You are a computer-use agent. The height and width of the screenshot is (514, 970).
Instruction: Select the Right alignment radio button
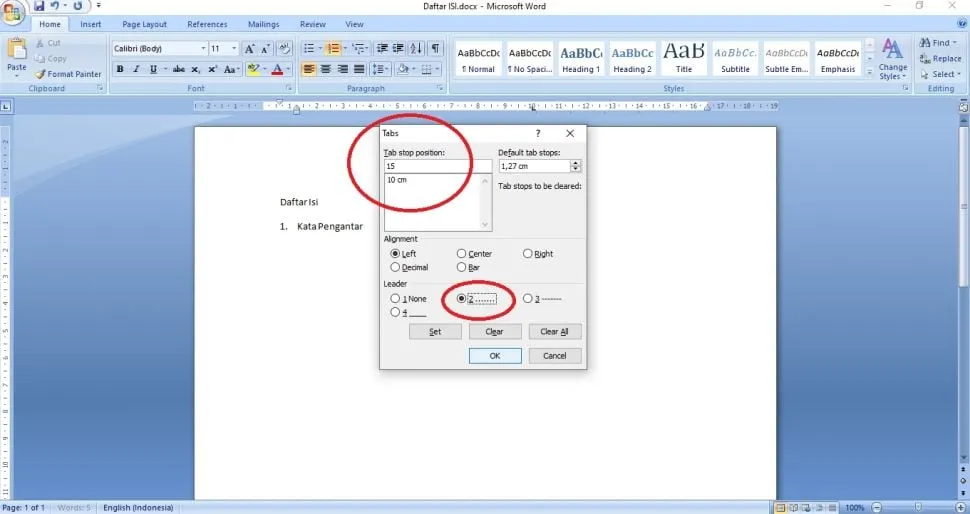(x=529, y=254)
